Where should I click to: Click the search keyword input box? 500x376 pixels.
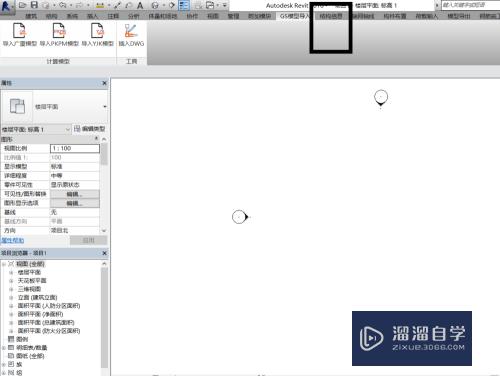coord(470,5)
